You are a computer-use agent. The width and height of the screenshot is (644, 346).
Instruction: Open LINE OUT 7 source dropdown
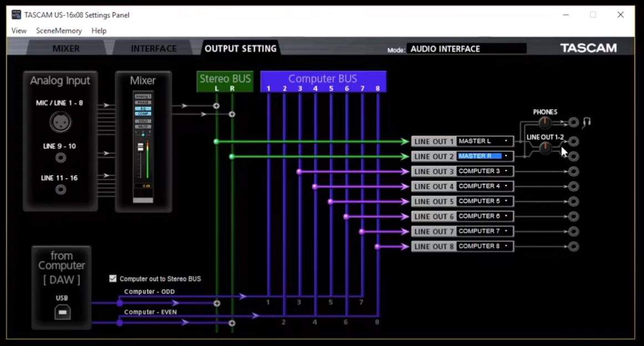point(484,231)
